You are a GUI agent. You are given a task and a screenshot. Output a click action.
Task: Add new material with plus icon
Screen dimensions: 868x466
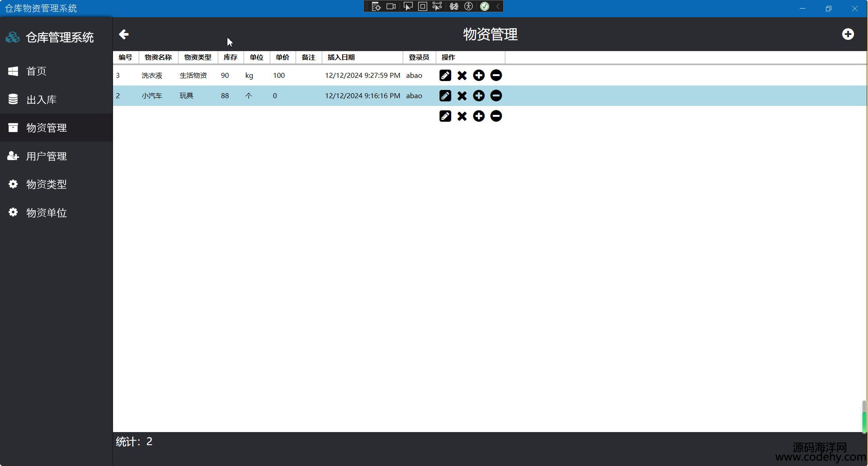[848, 34]
